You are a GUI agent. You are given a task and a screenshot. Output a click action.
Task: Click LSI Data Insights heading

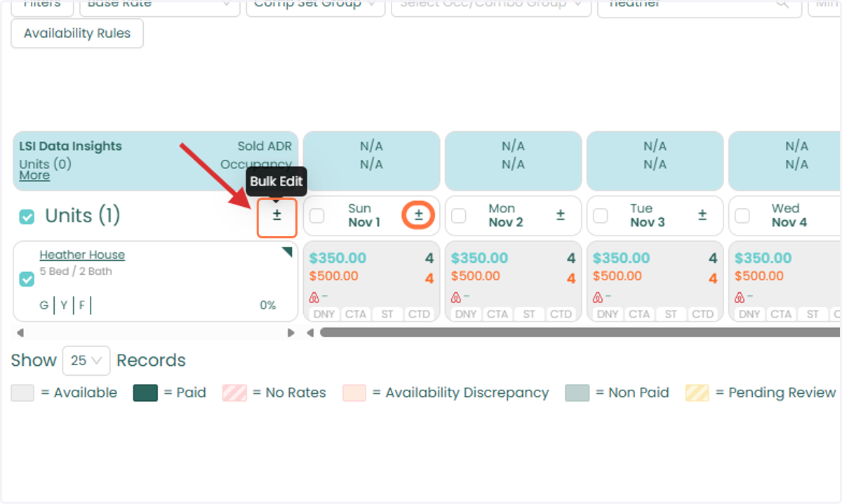(x=70, y=147)
